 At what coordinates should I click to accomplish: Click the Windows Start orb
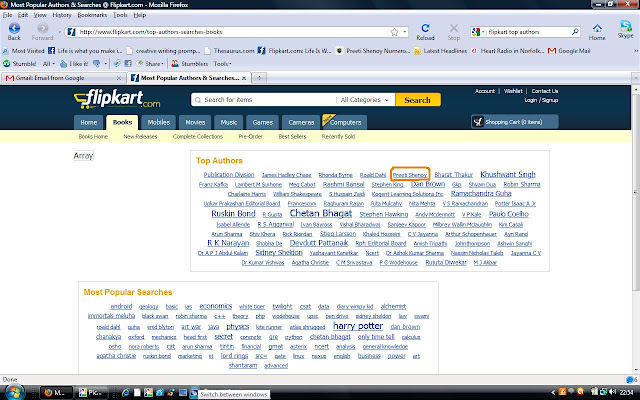click(x=13, y=393)
